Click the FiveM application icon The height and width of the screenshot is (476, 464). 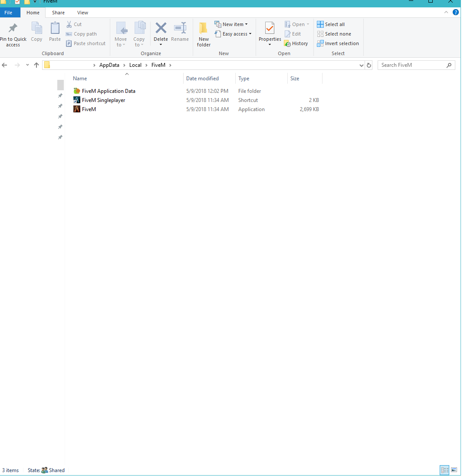pyautogui.click(x=77, y=109)
